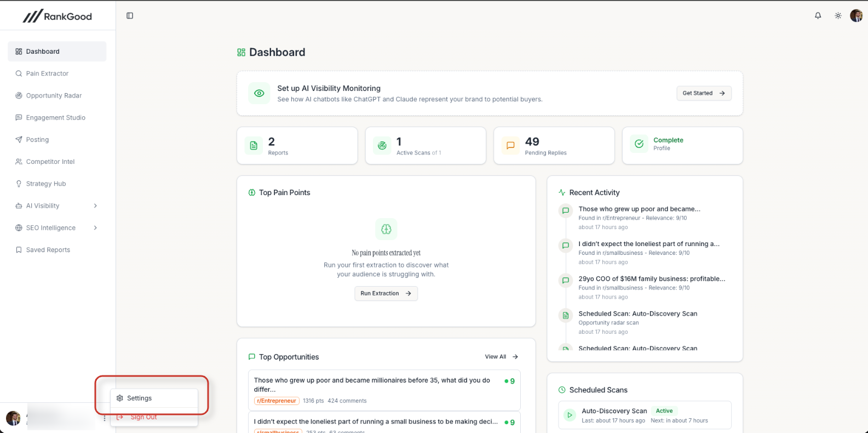This screenshot has width=868, height=433.
Task: Open Pain Extractor from sidebar
Action: [x=47, y=73]
